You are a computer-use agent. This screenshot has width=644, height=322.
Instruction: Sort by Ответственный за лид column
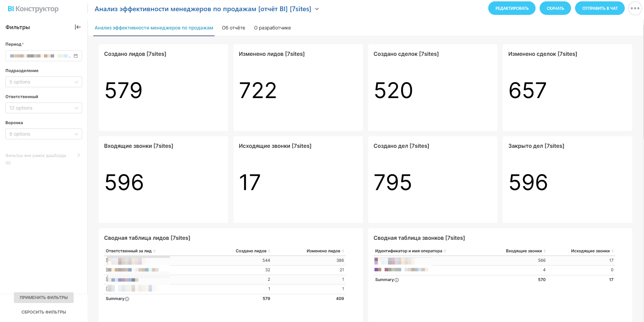[x=154, y=251]
